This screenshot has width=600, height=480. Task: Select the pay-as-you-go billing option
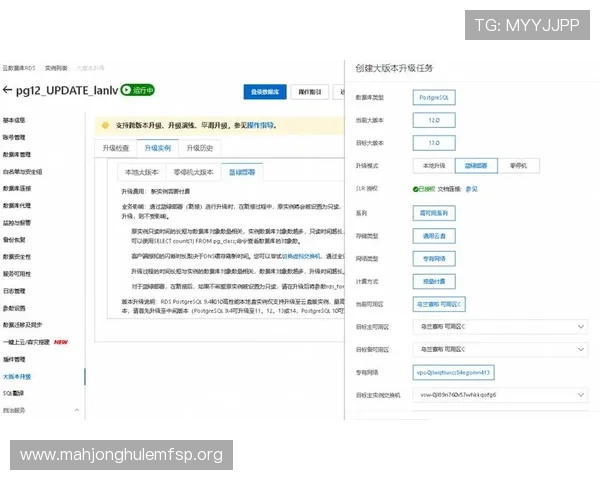434,281
